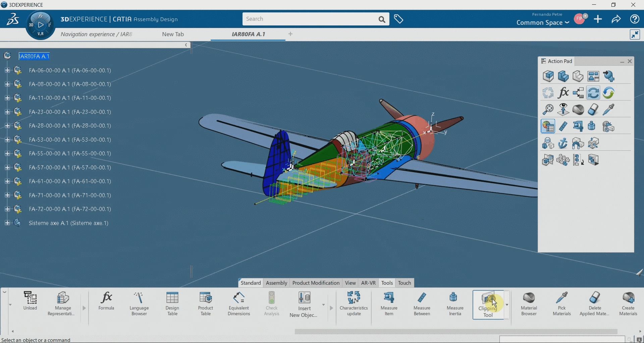
Task: Click the fx icon in Action Pad
Action: coord(563,93)
